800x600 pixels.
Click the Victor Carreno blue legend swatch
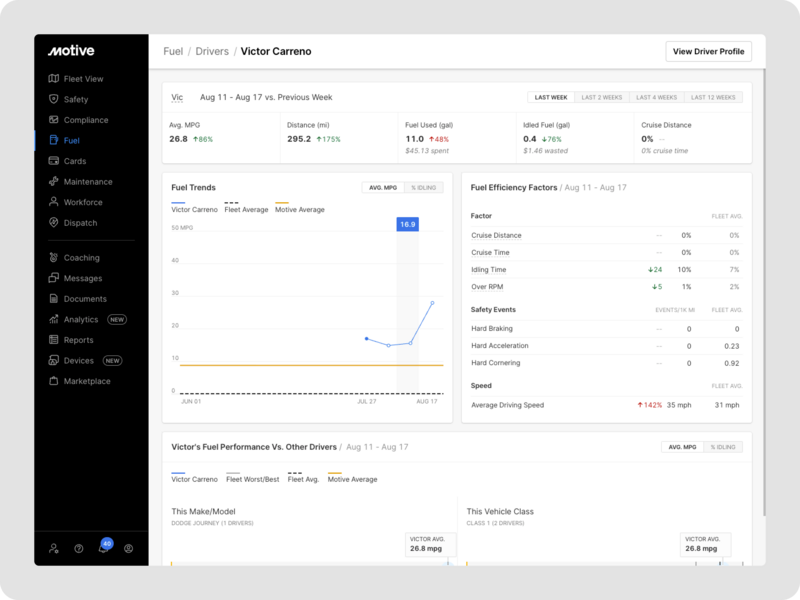click(178, 202)
